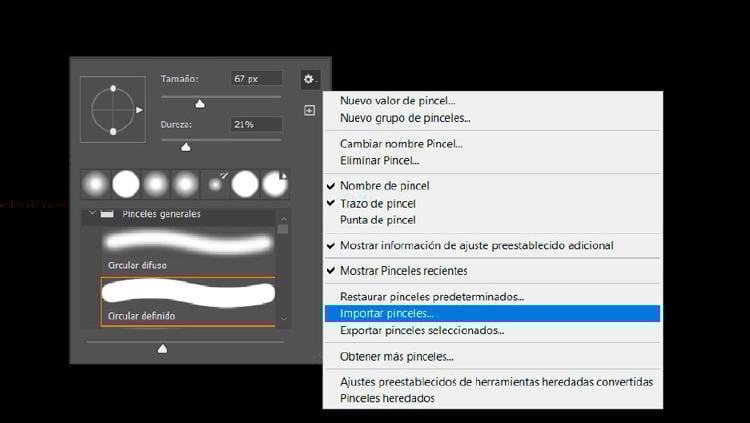750x423 pixels.
Task: Select the sixth hard round recent brush
Action: click(x=245, y=184)
